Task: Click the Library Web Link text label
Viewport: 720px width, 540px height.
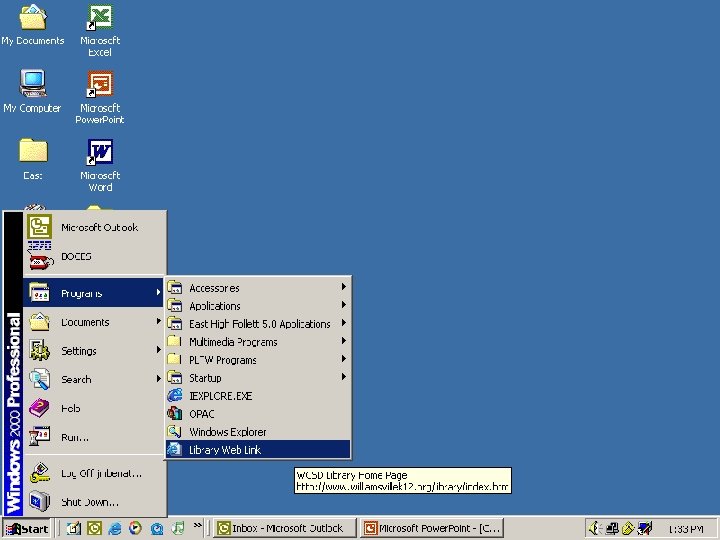Action: (225, 450)
